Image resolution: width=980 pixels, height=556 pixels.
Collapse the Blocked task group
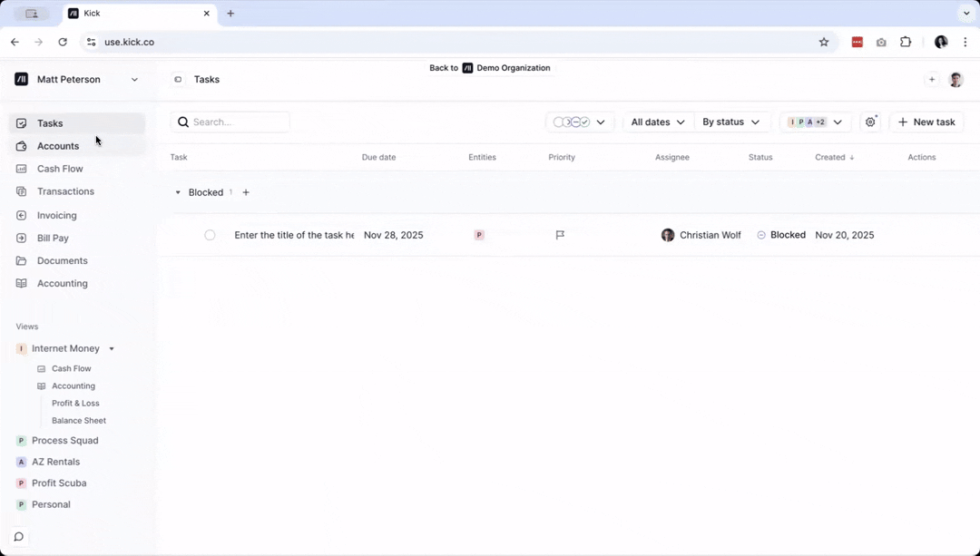tap(178, 191)
